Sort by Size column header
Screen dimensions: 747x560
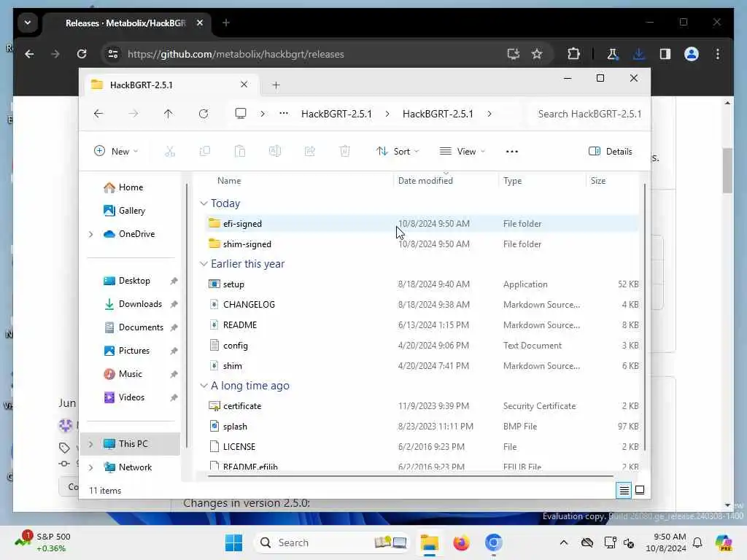[x=598, y=181]
